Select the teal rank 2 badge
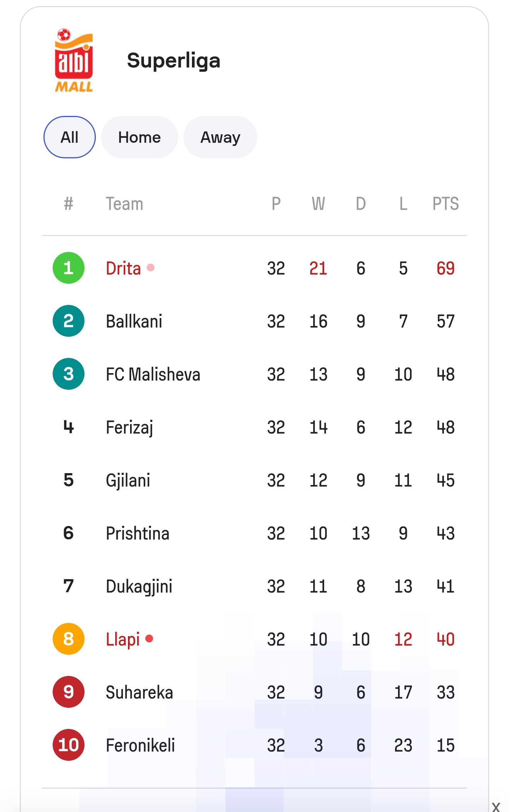Screen dimensions: 509x812 [69, 321]
